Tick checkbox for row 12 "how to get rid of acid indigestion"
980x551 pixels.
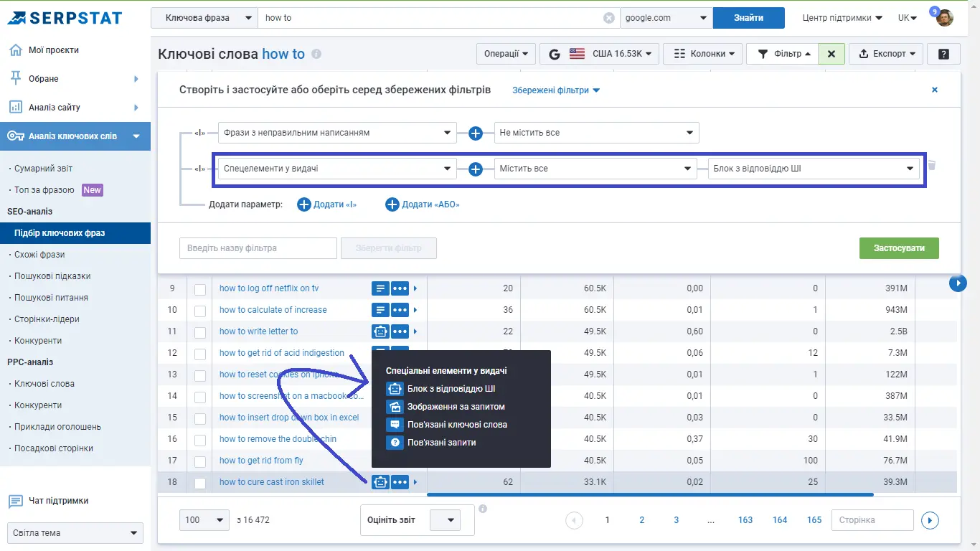pos(200,354)
